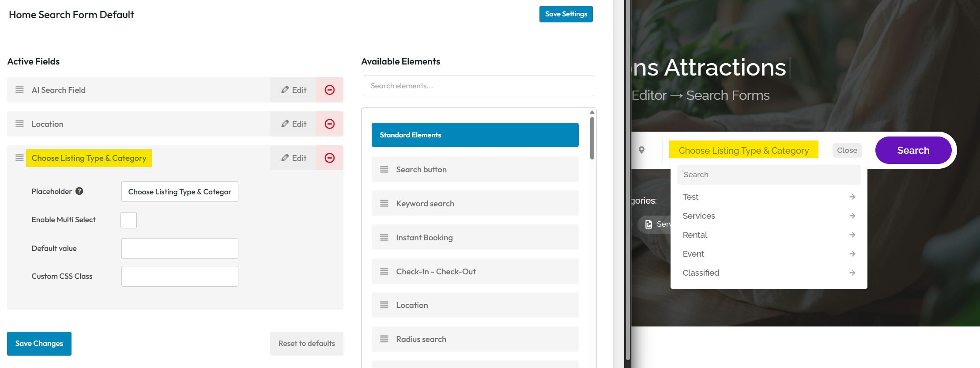Viewport: 980px width, 368px height.
Task: Expand the Services category arrow
Action: (852, 216)
